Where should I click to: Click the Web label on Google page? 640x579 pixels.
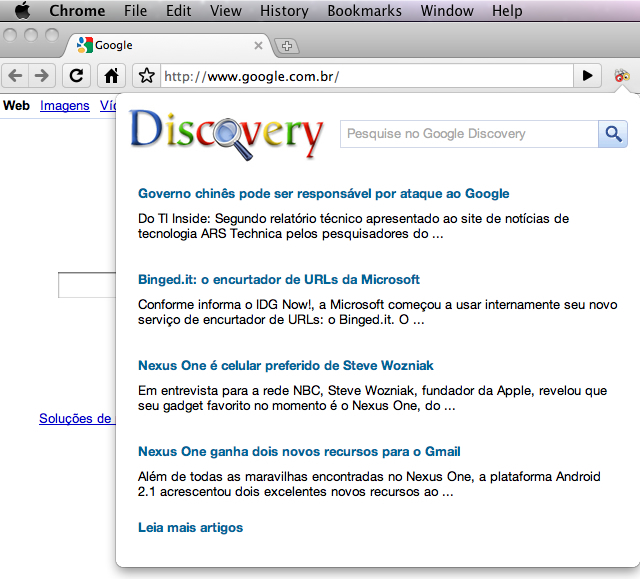point(16,106)
